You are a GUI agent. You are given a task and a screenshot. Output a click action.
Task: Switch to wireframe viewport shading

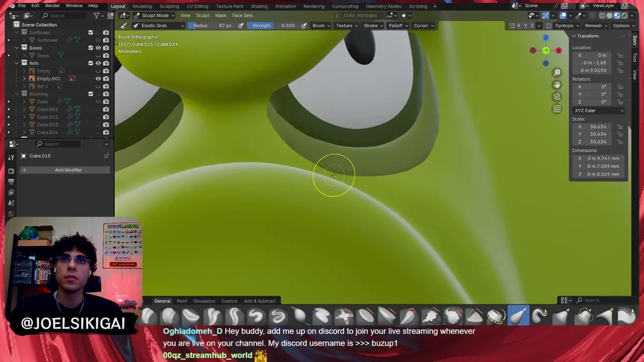(x=602, y=16)
